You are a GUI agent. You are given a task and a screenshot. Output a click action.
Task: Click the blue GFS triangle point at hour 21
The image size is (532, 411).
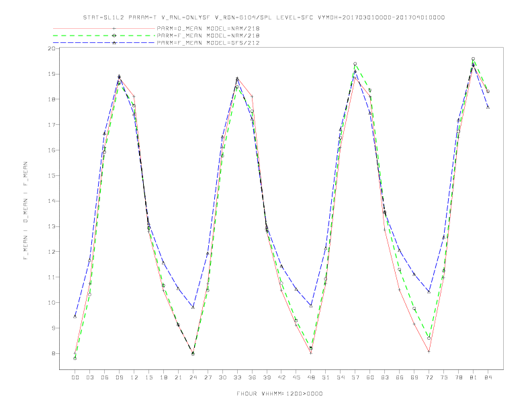point(178,289)
